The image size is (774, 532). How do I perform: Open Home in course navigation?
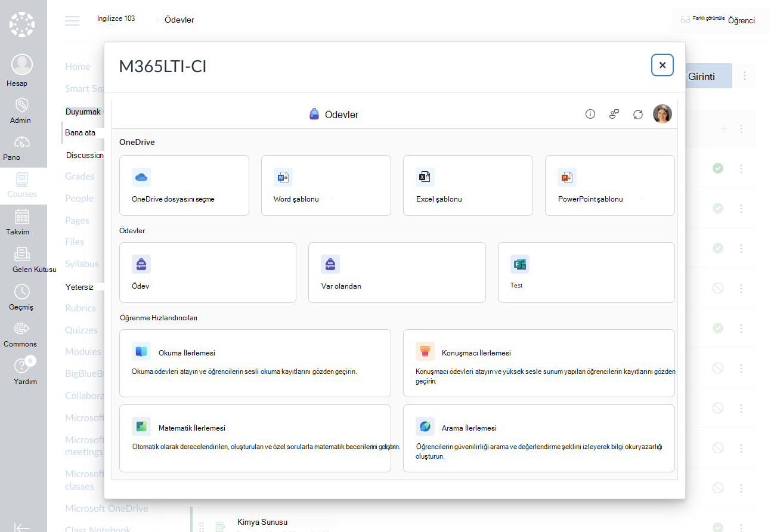tap(78, 66)
